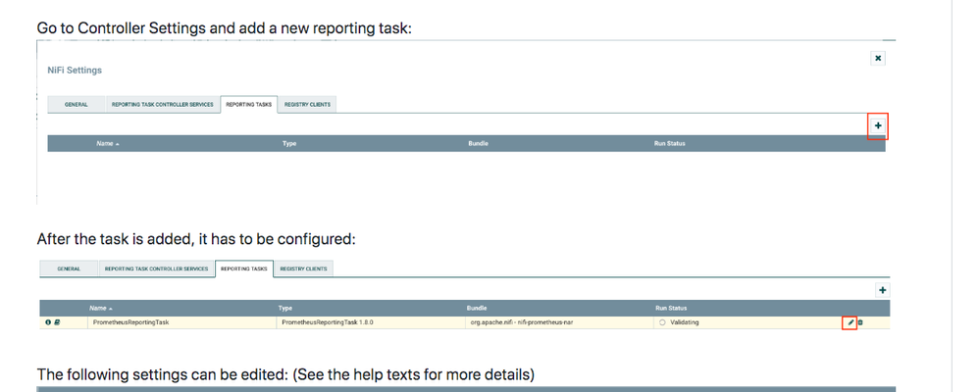Viewport: 980px width, 392px height.
Task: Open GENERAL tab above the PrometheusReportingTask table
Action: click(69, 269)
